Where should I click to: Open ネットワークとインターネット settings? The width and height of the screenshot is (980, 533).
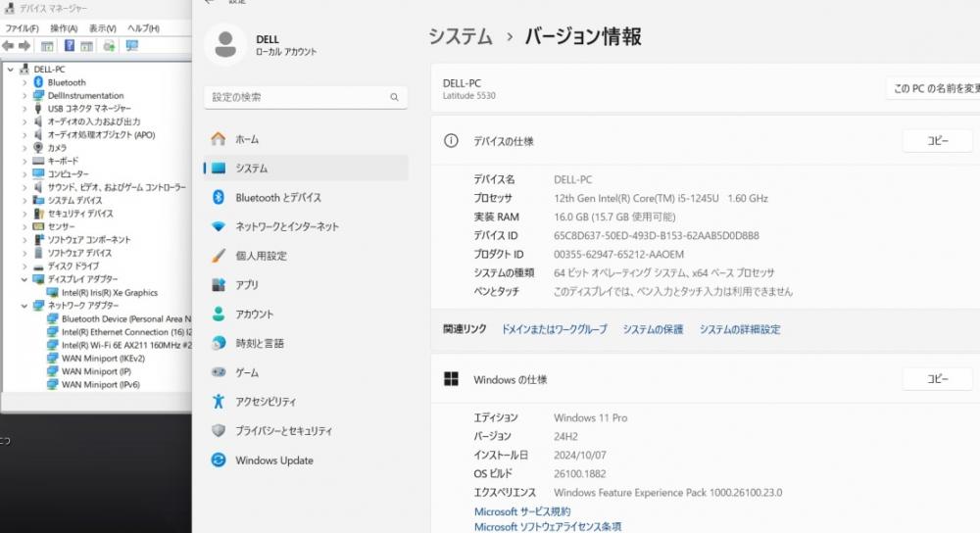pyautogui.click(x=306, y=227)
